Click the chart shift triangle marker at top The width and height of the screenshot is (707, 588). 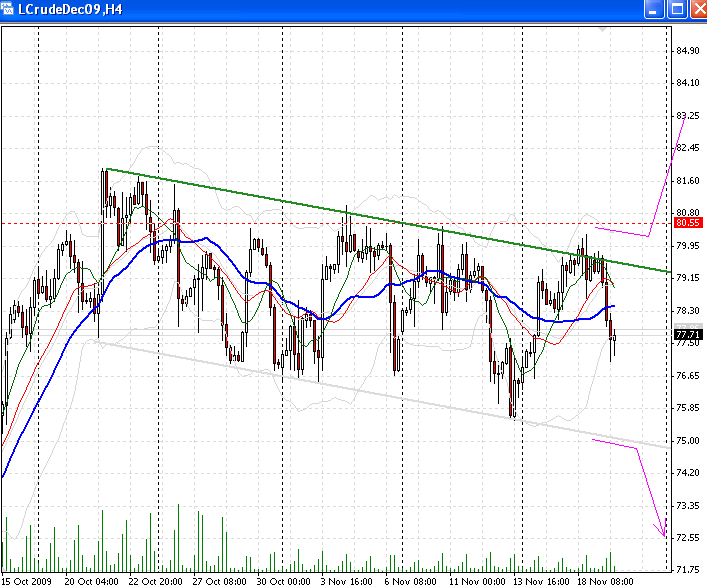603,29
